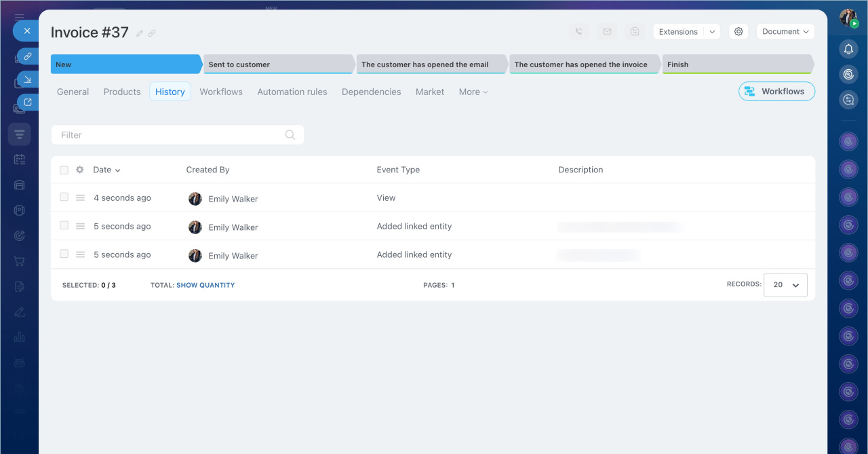Select the checkbox of the last Added linked entity row
This screenshot has height=454, width=868.
tap(64, 254)
